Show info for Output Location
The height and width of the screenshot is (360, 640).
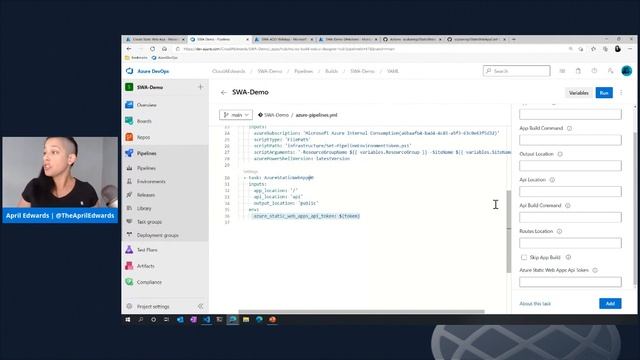[x=560, y=154]
